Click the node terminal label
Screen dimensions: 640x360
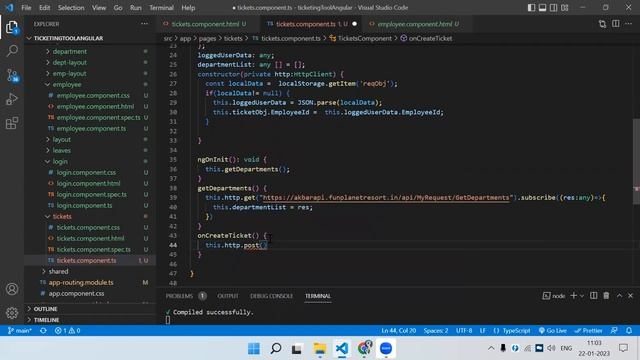point(554,296)
